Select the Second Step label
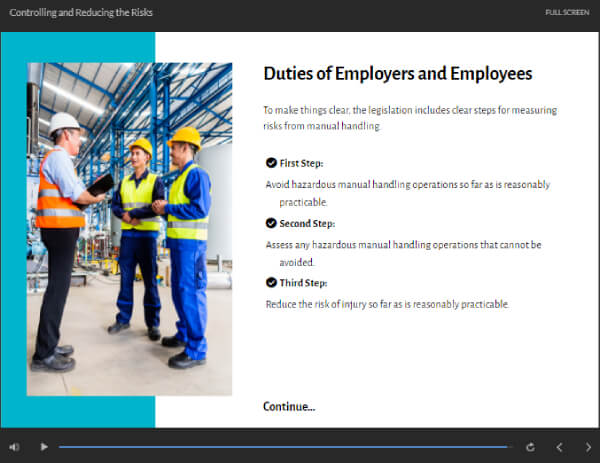This screenshot has height=463, width=600. click(307, 223)
